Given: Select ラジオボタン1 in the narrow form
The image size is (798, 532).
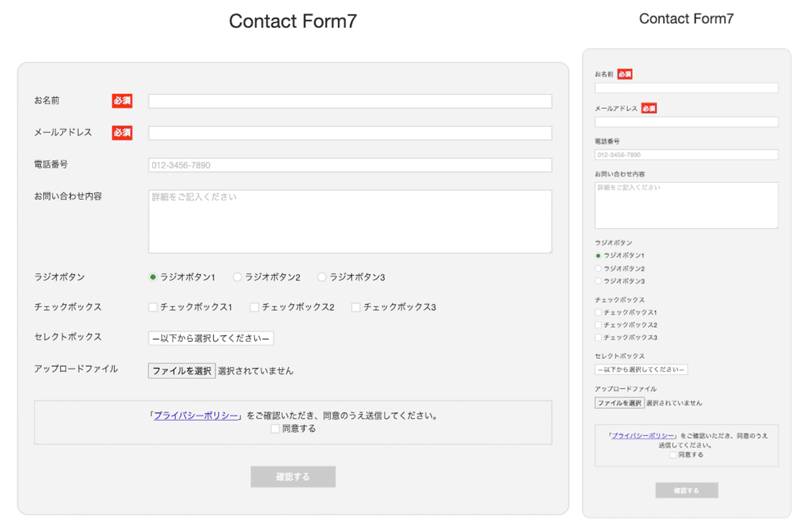Looking at the screenshot, I should point(598,255).
